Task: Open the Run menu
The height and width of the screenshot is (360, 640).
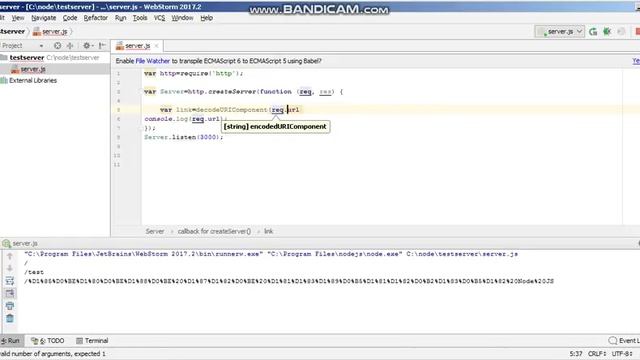Action: (x=120, y=18)
